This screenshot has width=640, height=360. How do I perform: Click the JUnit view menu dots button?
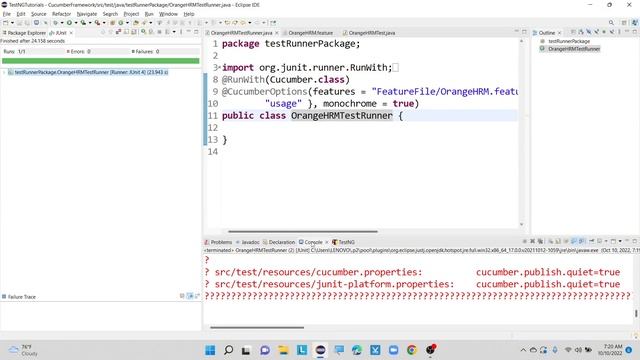[181, 32]
